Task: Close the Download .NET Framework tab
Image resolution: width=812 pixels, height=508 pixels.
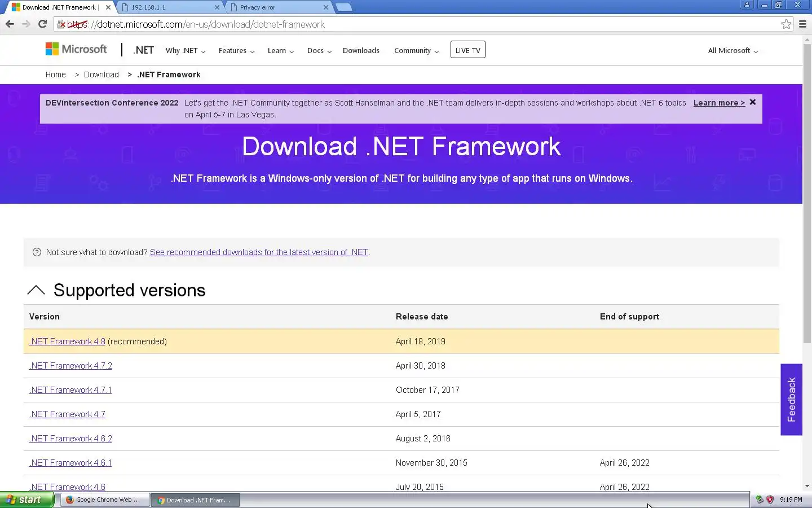Action: (x=108, y=7)
